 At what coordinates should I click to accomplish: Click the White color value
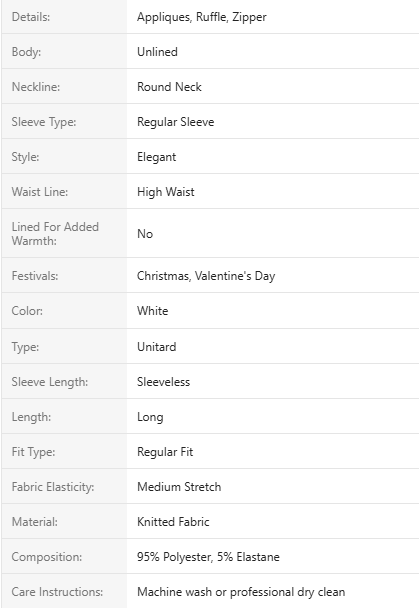coord(153,311)
